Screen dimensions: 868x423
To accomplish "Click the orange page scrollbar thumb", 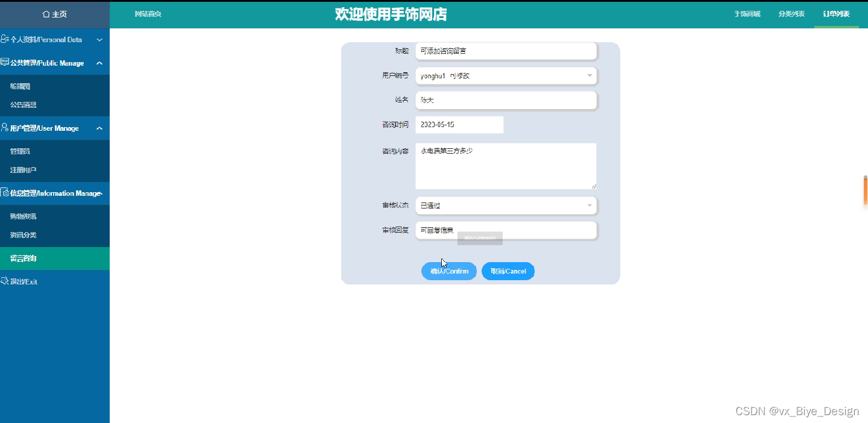I will (866, 191).
